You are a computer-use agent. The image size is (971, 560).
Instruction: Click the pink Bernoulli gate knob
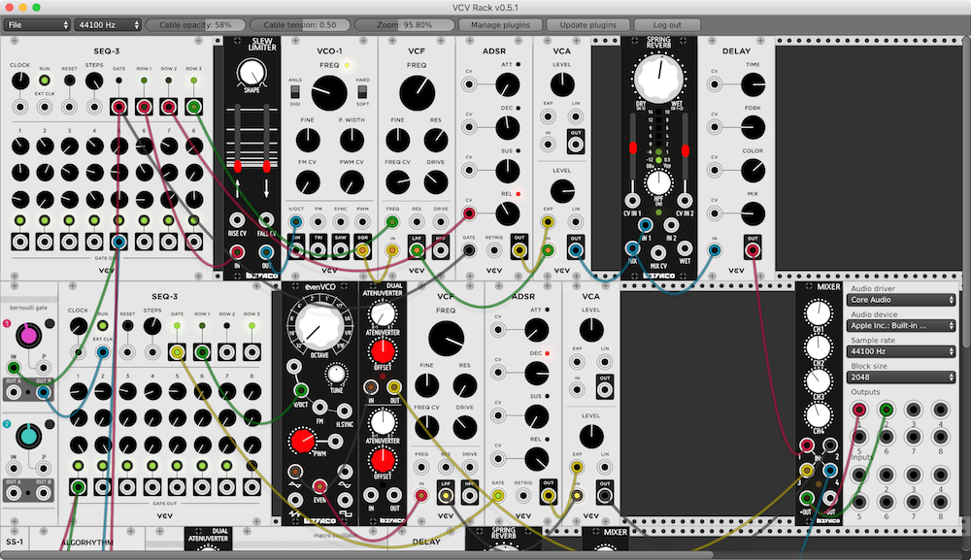[28, 335]
